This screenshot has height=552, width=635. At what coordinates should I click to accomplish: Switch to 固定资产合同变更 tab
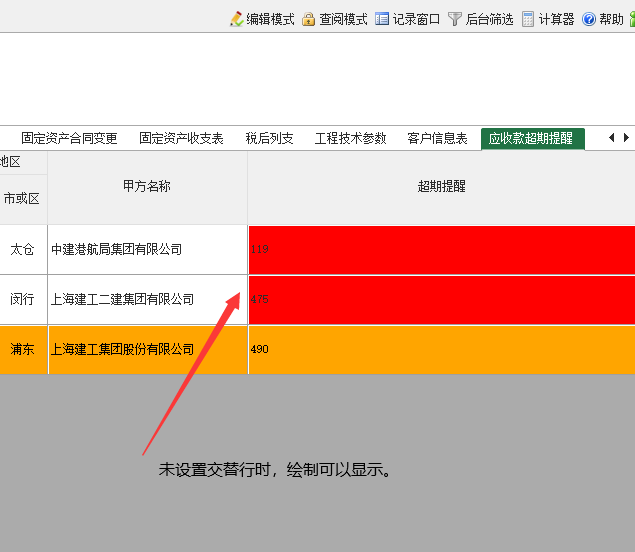tap(69, 139)
